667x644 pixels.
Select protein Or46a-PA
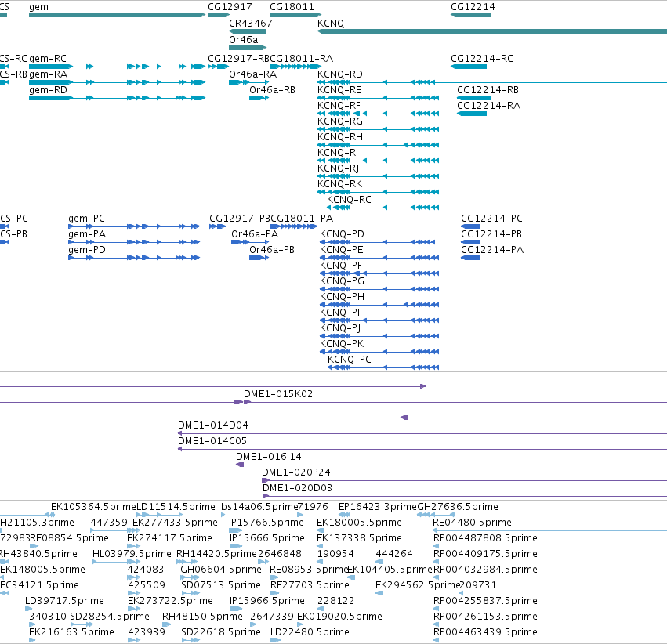[250, 242]
